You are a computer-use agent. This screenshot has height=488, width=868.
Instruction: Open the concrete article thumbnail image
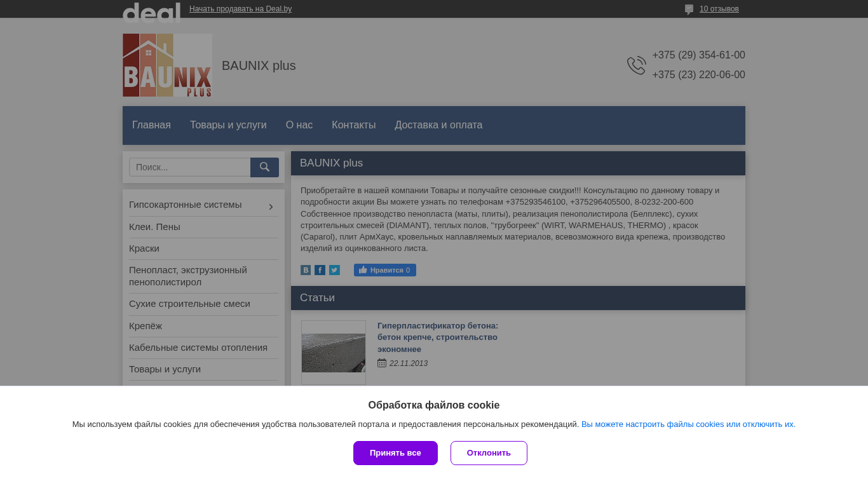[334, 353]
